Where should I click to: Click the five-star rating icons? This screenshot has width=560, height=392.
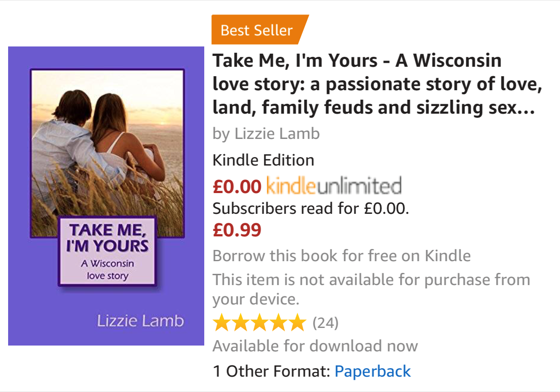(259, 323)
